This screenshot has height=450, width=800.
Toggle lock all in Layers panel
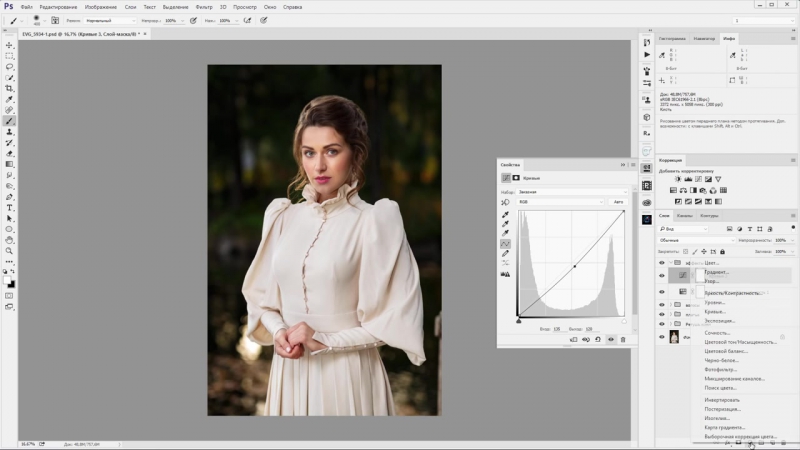coord(722,252)
